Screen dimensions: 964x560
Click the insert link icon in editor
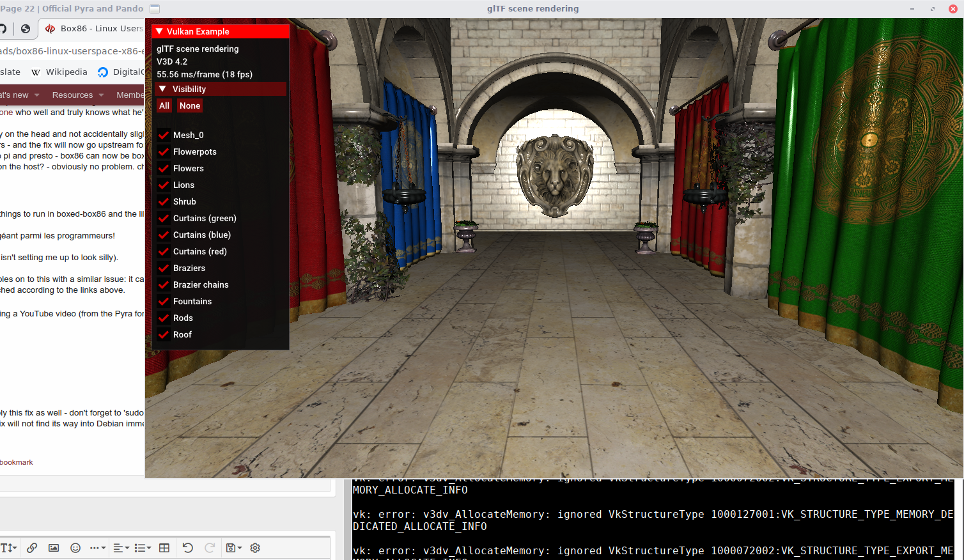(x=32, y=548)
